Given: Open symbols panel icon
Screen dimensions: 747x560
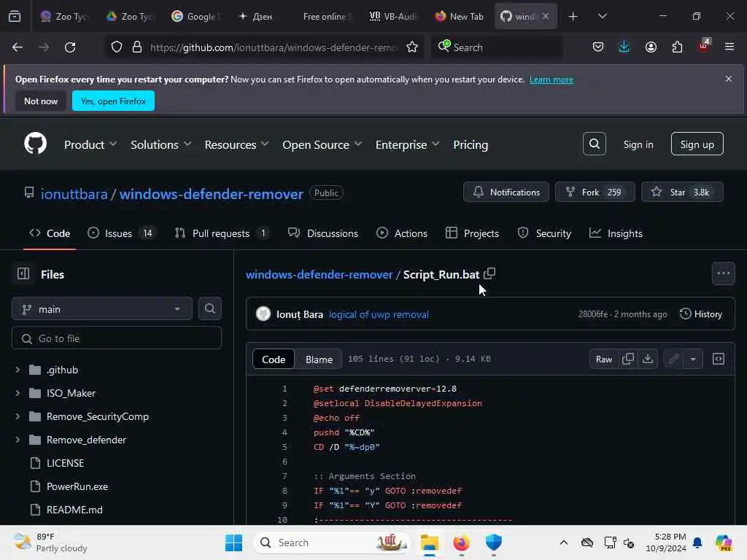Looking at the screenshot, I should click(718, 359).
